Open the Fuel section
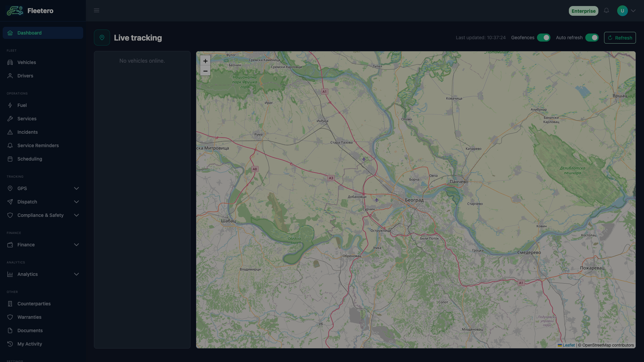The image size is (644, 362). click(43, 105)
